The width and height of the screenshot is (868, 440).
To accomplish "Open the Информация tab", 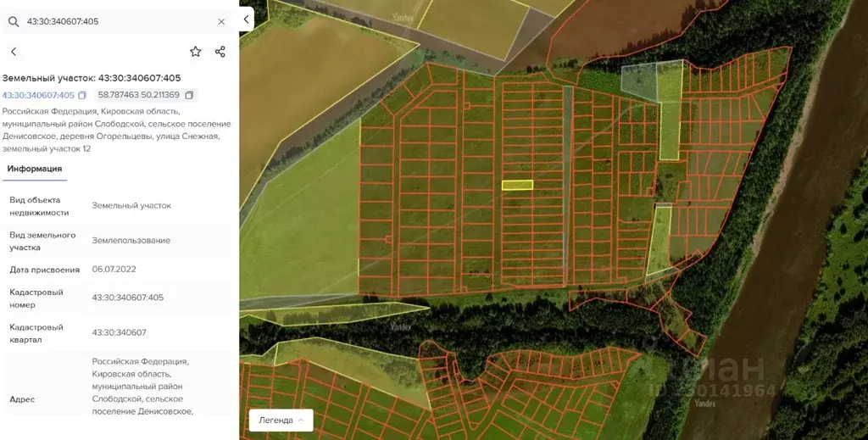I will click(x=34, y=169).
